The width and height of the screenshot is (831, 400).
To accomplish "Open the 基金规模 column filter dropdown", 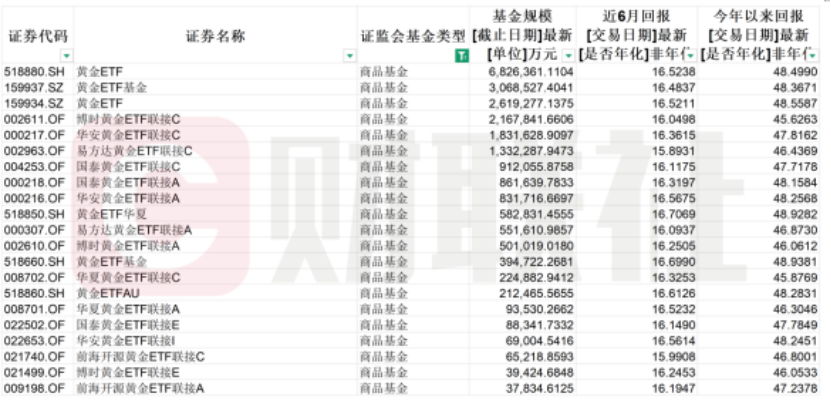I will coord(569,55).
